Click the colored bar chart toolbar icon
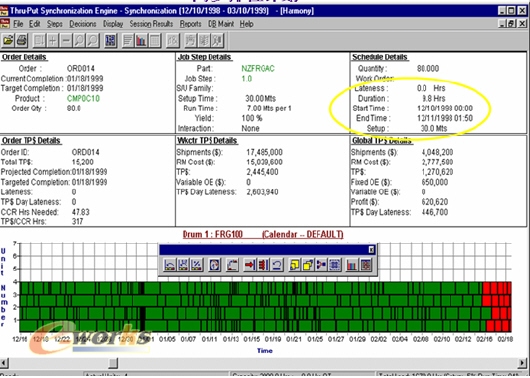 pos(141,41)
